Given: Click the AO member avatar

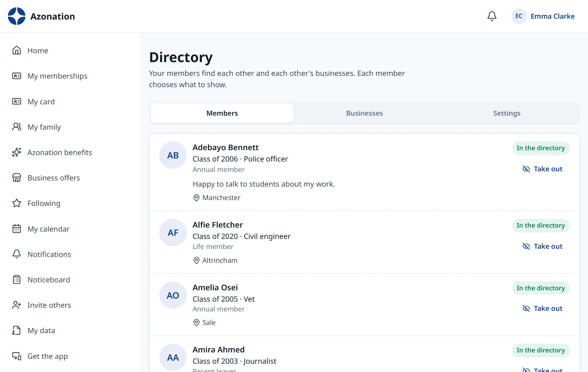Looking at the screenshot, I should pos(173,295).
